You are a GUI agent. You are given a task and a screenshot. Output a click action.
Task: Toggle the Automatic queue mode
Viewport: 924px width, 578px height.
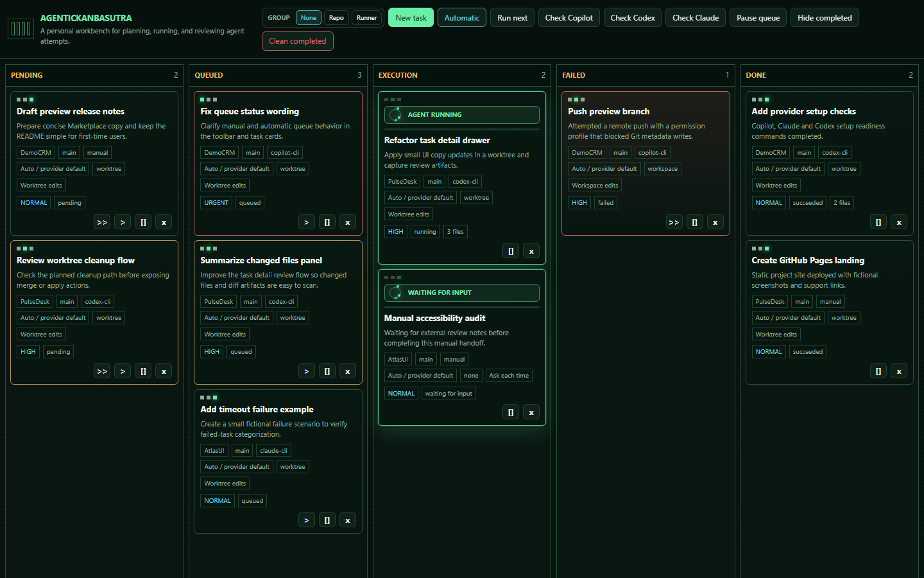[x=462, y=18]
